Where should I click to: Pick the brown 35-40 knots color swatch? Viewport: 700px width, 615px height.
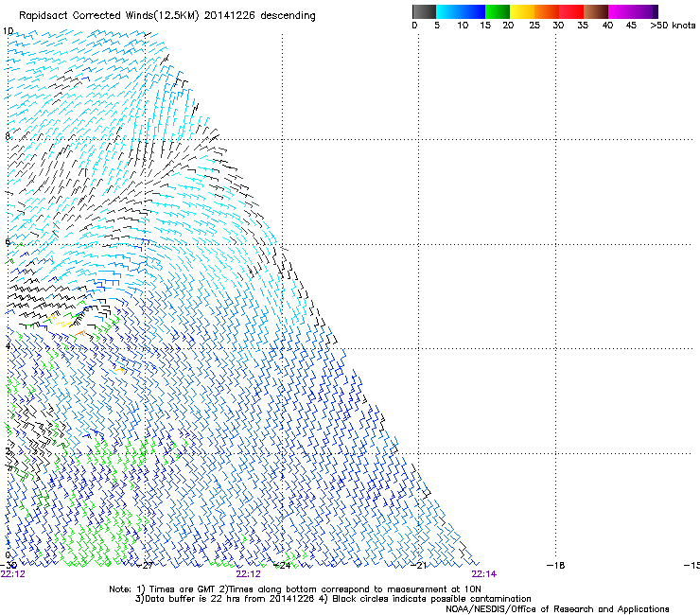point(596,11)
